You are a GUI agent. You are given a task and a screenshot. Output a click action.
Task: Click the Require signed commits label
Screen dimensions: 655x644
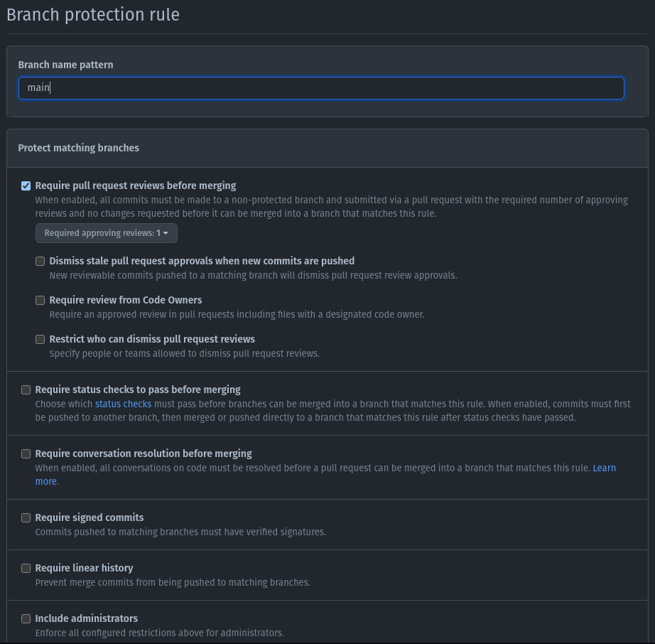[x=90, y=517]
